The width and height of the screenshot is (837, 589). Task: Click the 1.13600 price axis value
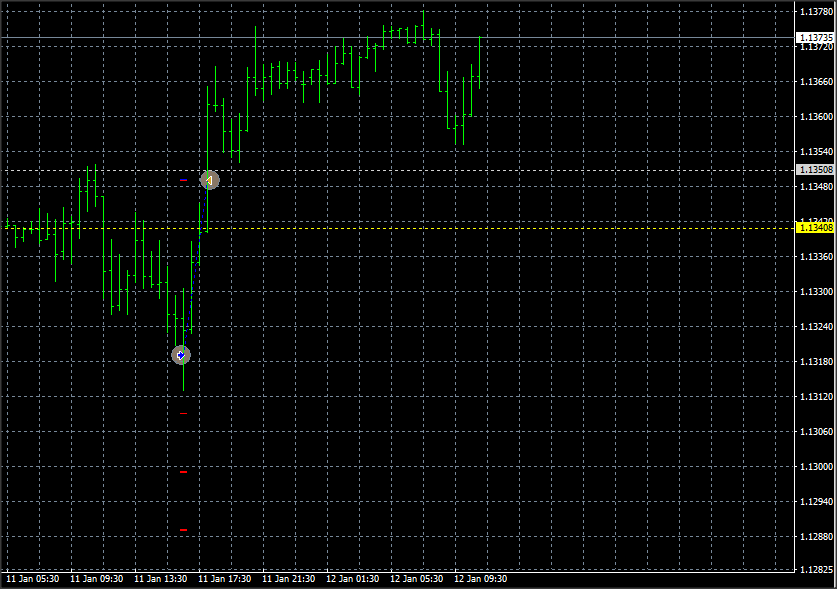(816, 116)
